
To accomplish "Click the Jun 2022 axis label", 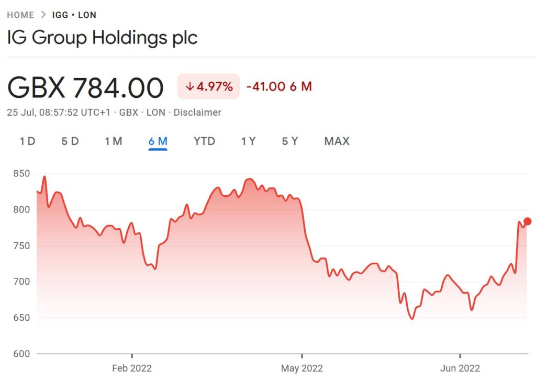I will (460, 368).
